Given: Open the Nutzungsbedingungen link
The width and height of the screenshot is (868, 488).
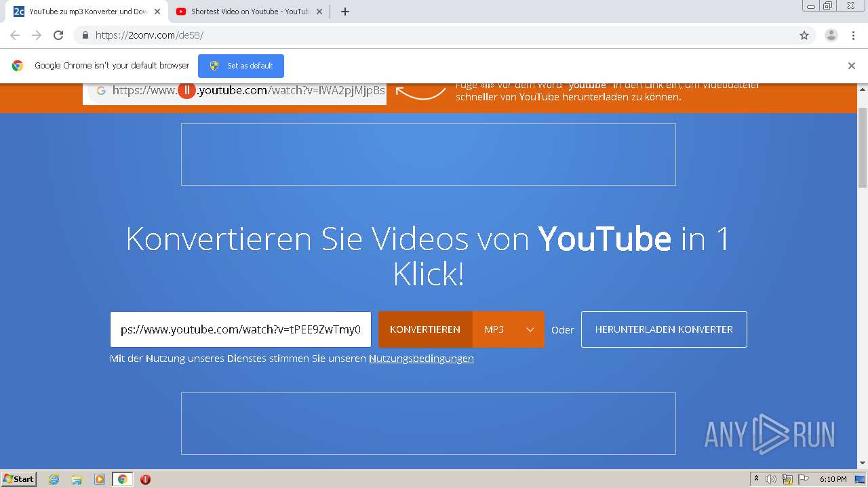Looking at the screenshot, I should click(421, 359).
